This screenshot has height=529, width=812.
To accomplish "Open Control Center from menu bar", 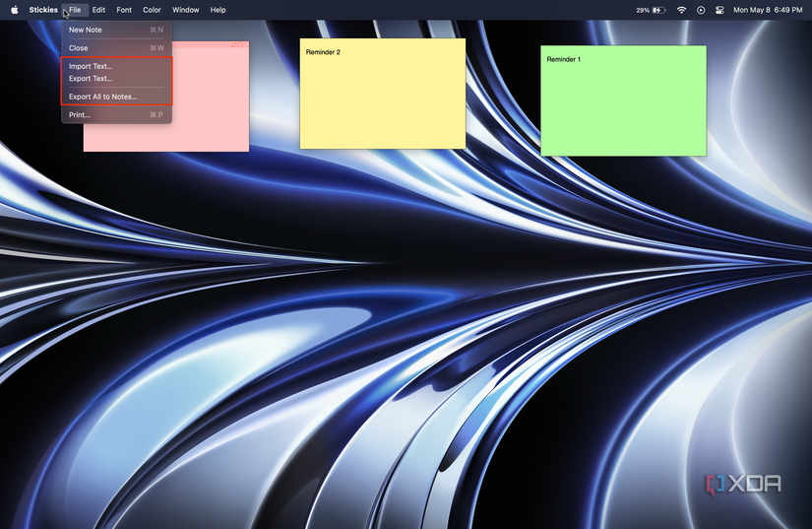I will pos(719,10).
